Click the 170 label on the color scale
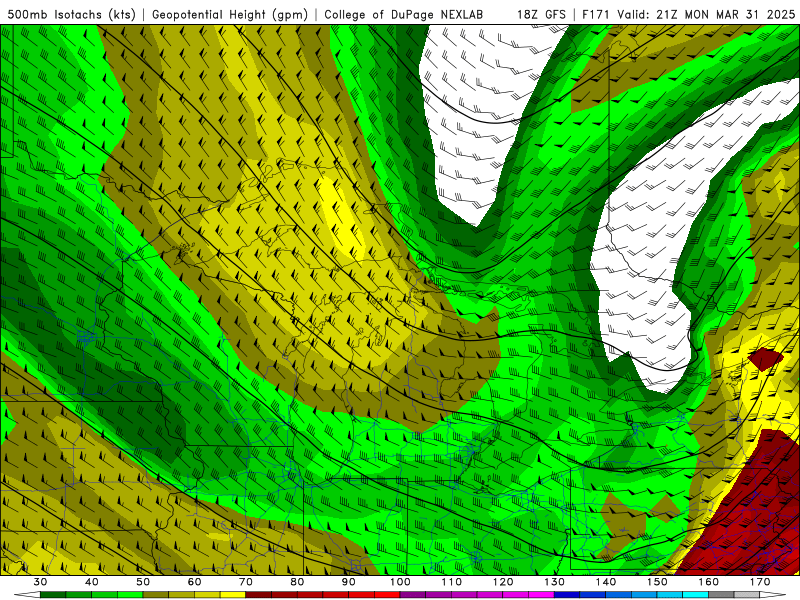This screenshot has height=600, width=800. [x=760, y=582]
